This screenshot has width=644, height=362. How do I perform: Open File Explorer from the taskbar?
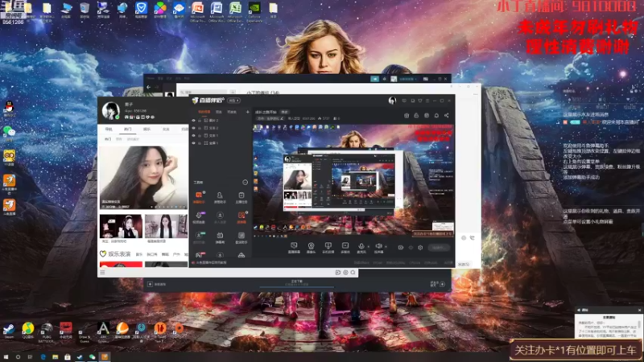pyautogui.click(x=55, y=357)
